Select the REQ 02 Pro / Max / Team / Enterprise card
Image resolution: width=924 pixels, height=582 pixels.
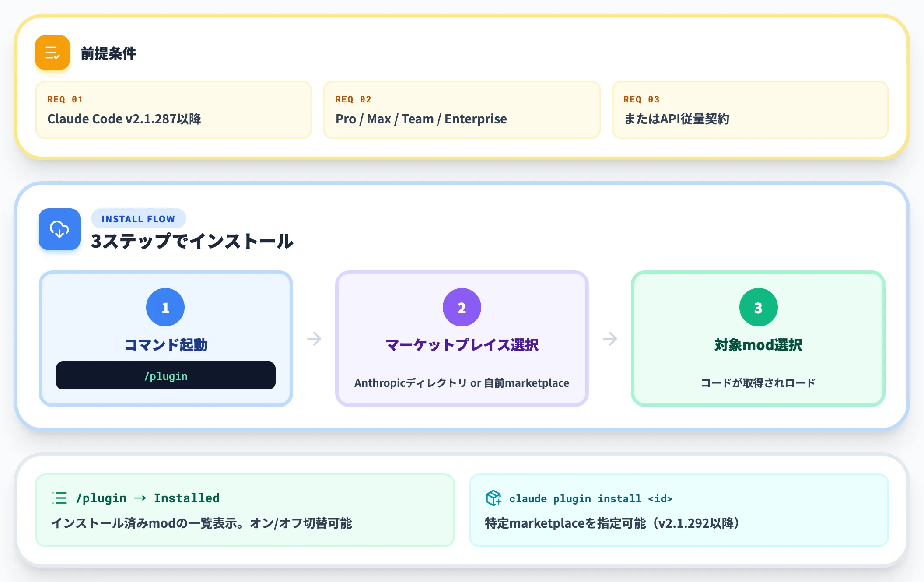(462, 110)
